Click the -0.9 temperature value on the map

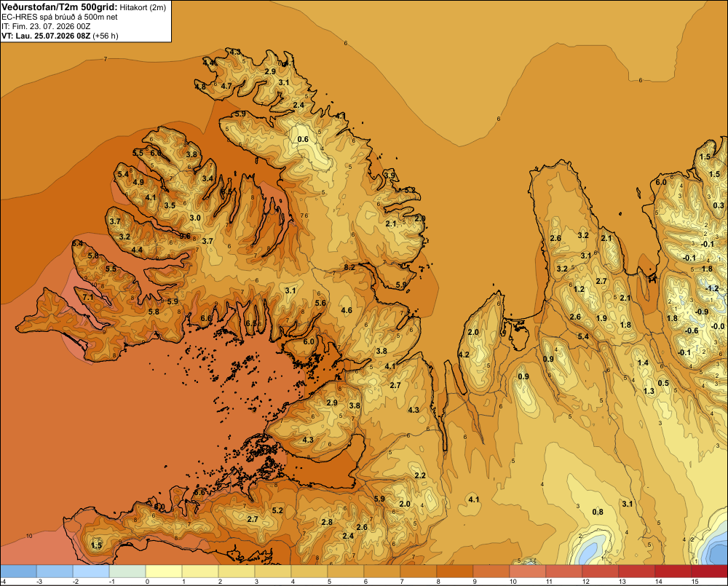pyautogui.click(x=702, y=312)
